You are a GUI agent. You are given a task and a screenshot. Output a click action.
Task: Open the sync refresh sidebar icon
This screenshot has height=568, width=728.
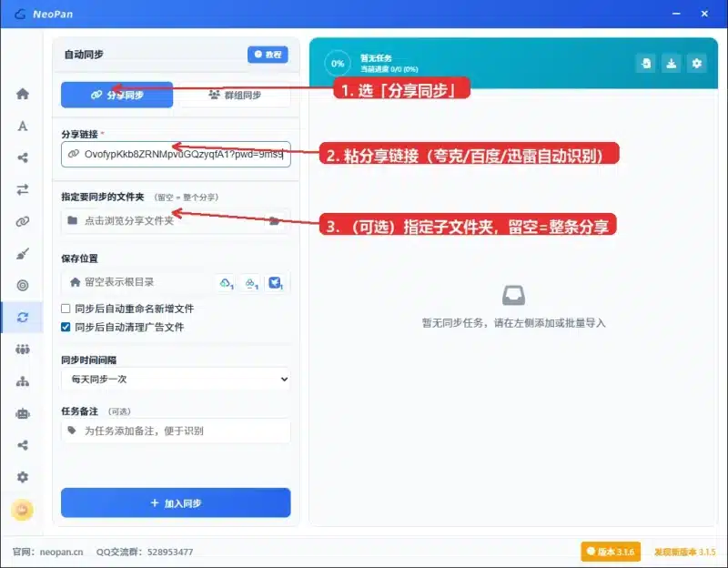(22, 317)
